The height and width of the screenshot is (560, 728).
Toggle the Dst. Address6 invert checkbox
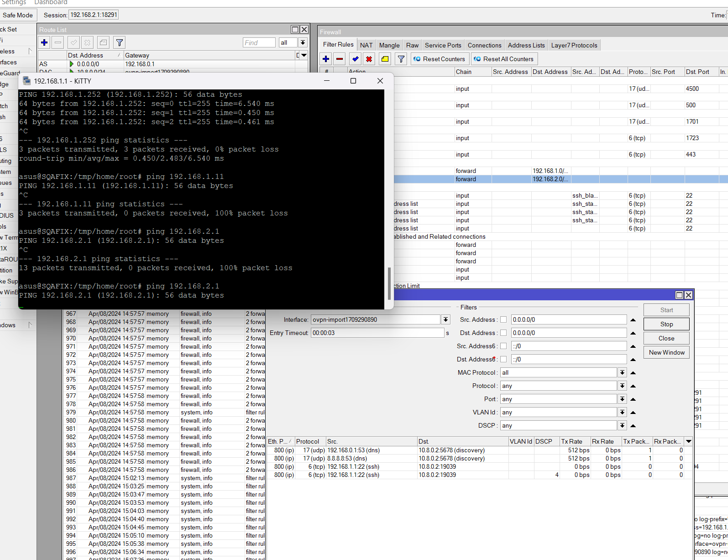pos(503,359)
